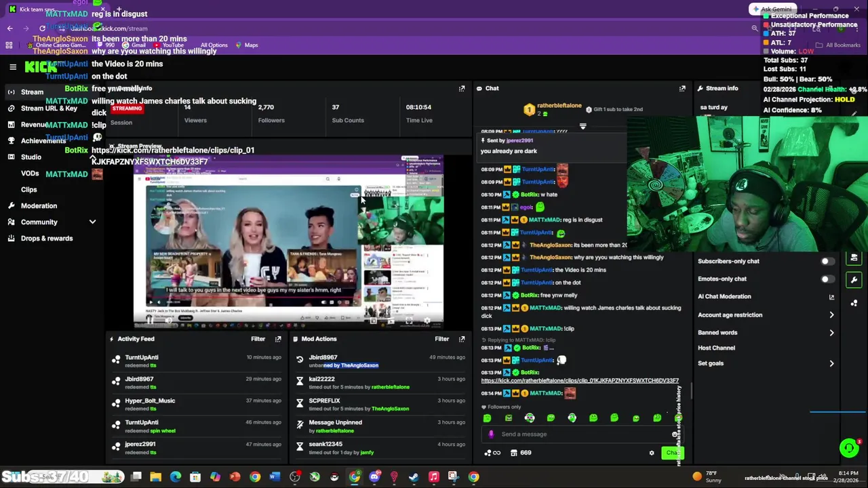Open Host Channel option

pyautogui.click(x=716, y=348)
